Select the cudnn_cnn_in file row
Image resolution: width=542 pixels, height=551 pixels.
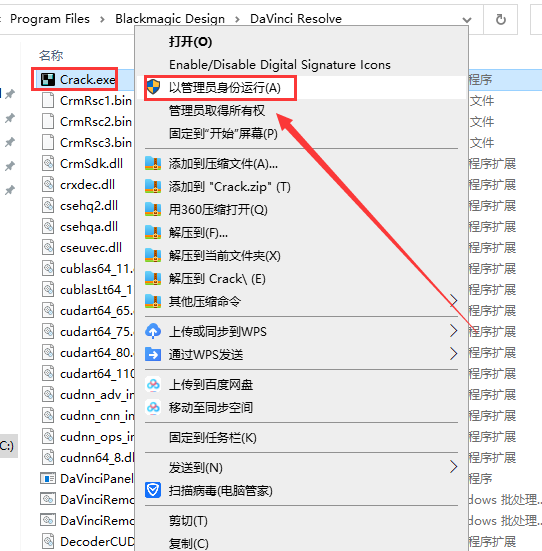pyautogui.click(x=86, y=416)
